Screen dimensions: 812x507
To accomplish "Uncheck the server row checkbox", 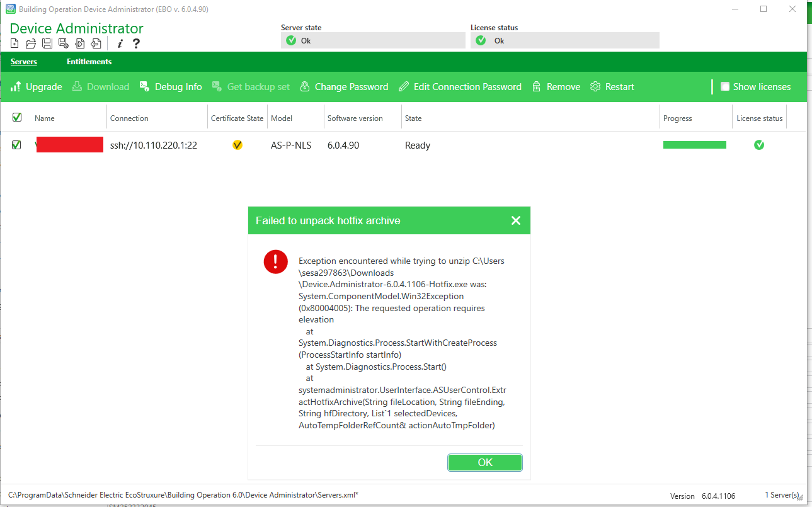I will coord(17,145).
